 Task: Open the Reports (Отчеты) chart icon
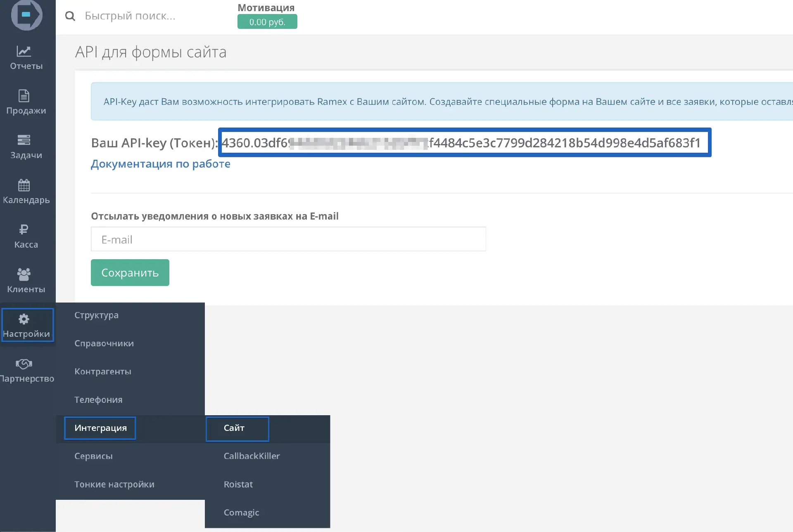click(24, 51)
